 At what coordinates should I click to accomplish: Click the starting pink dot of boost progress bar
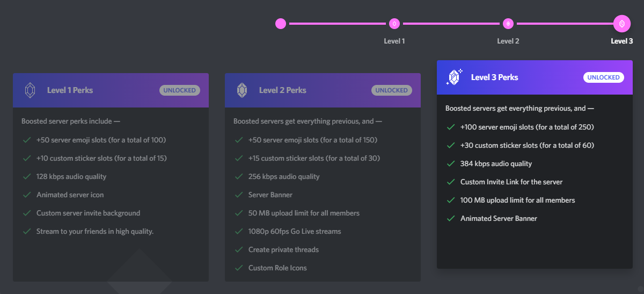[281, 24]
